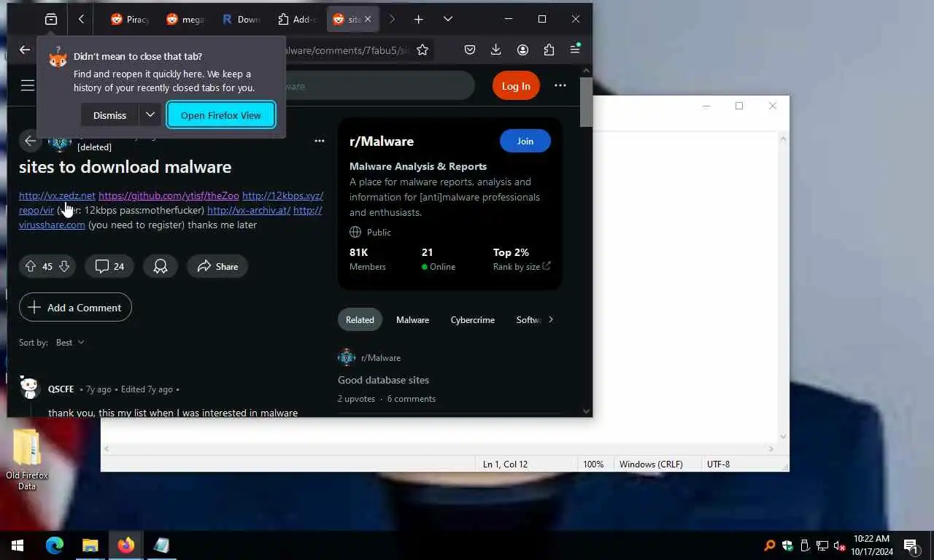Screen dimensions: 934x560
Task: Open the vx.zedz.net link
Action: point(57,195)
